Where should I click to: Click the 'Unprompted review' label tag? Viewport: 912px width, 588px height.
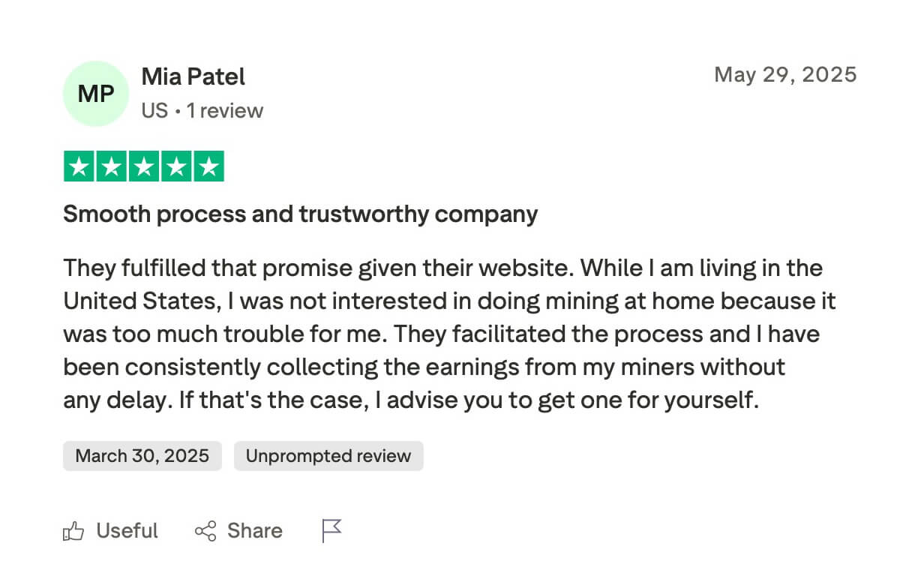coord(328,456)
